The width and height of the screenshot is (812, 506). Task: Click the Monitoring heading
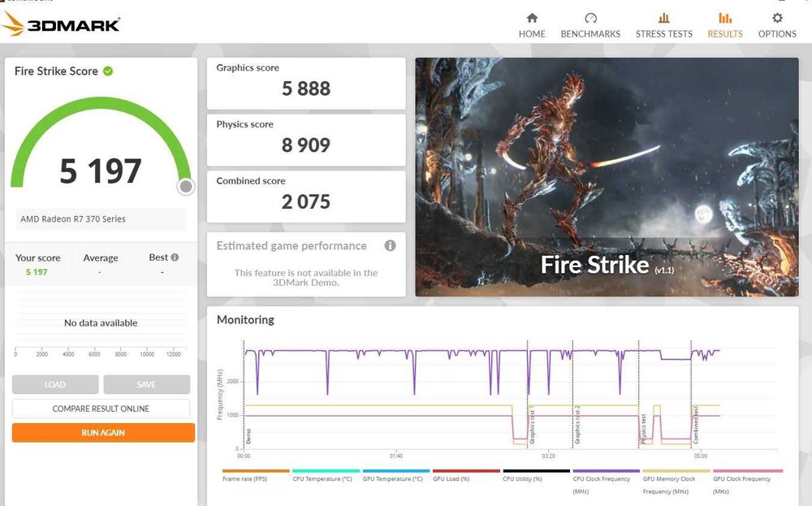coord(245,319)
